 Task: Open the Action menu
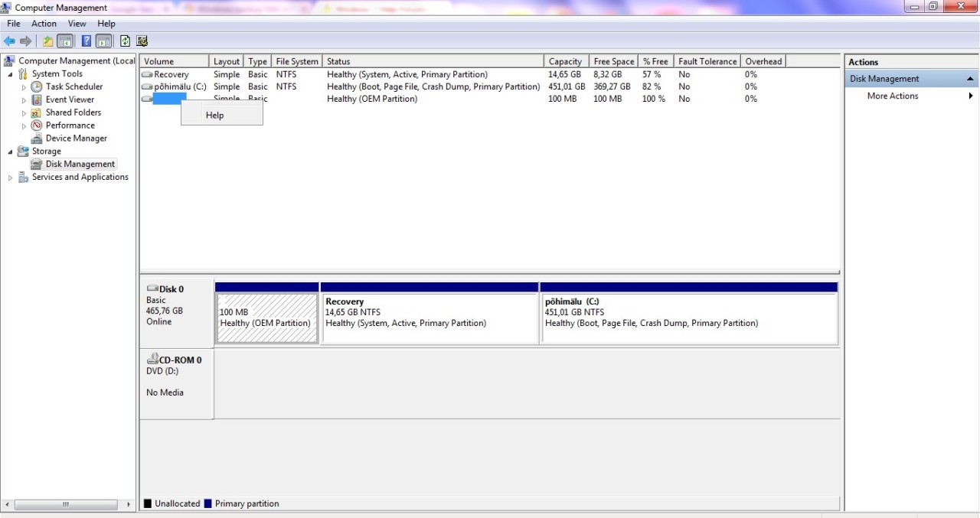44,24
